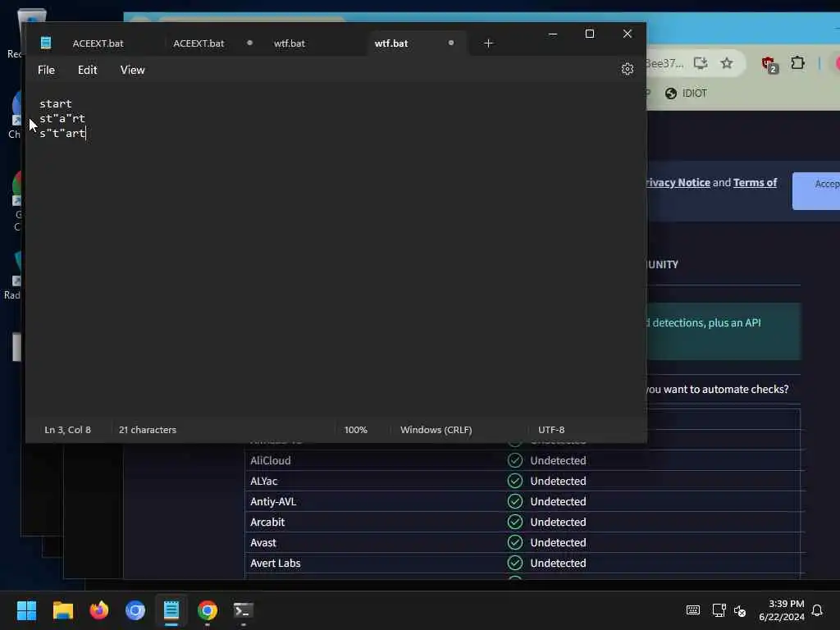This screenshot has width=840, height=630.
Task: Click Undetected checkmark icon for Avert Labs
Action: coord(515,563)
